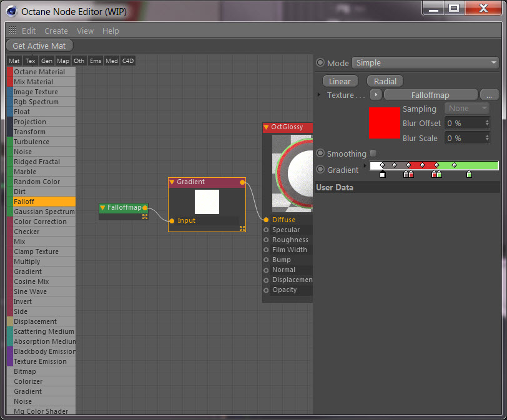Viewport: 507px width, 420px height.
Task: Collapse the Falloffmap node
Action: (x=102, y=207)
